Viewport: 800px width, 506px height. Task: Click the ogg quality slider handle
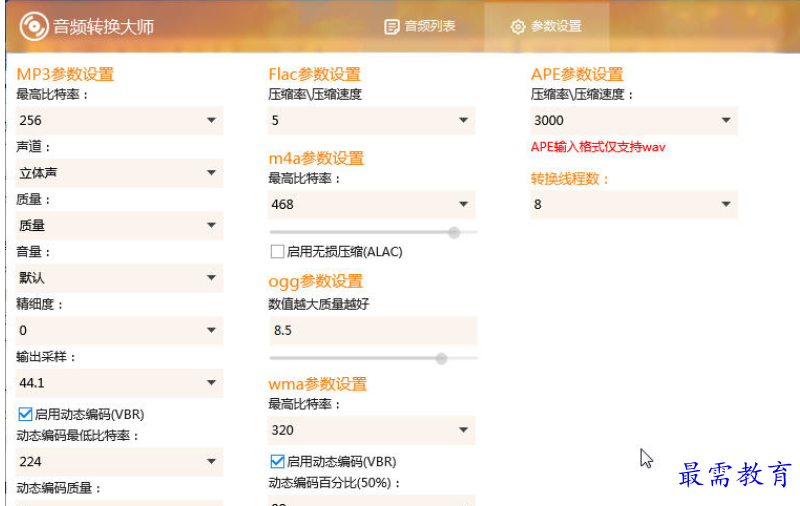point(441,357)
